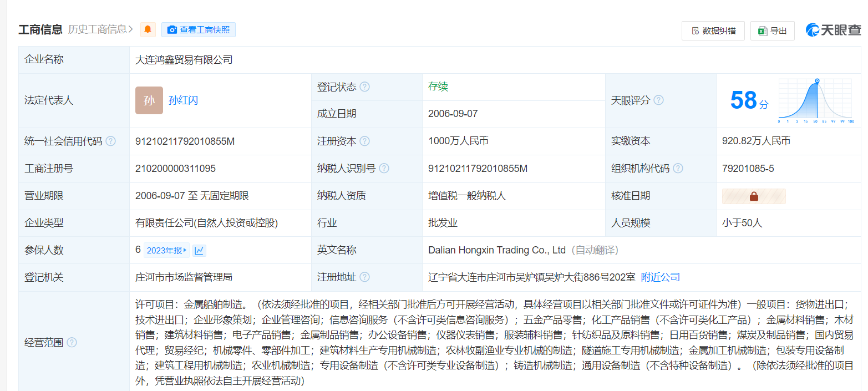Open 查看工商快照 camera snapshot button
868x391 pixels.
point(199,30)
